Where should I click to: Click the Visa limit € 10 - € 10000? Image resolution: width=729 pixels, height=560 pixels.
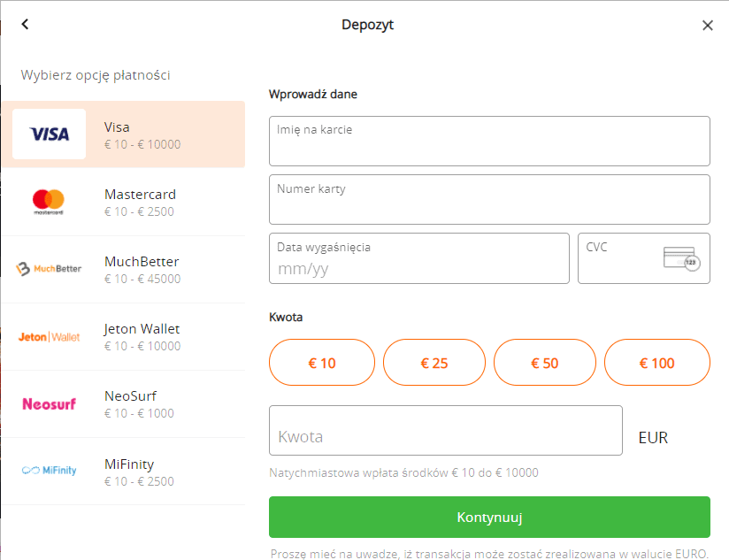click(x=142, y=144)
